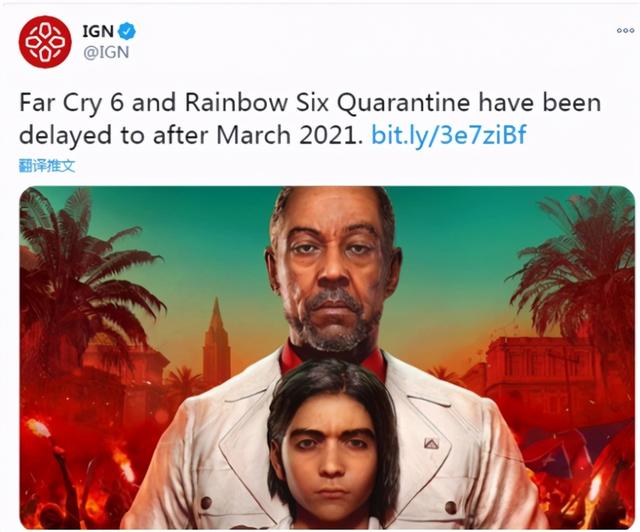Click the IGN display name

98,31
